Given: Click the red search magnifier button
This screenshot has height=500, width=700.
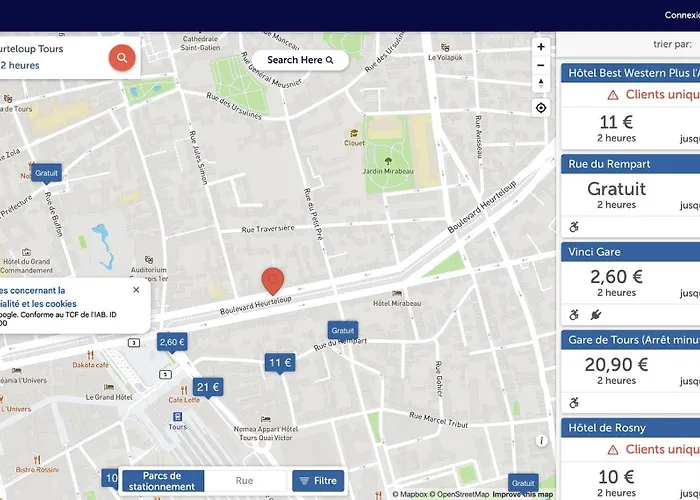Looking at the screenshot, I should coord(122,58).
